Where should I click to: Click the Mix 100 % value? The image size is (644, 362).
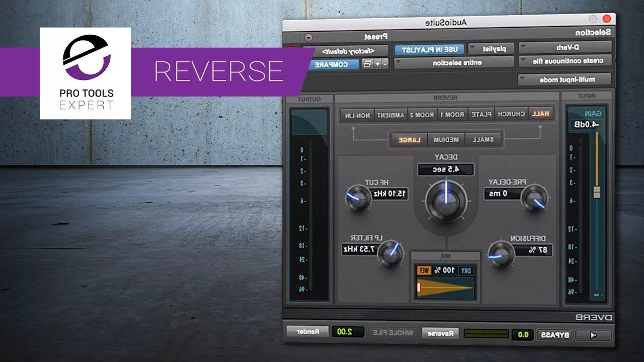pos(444,270)
